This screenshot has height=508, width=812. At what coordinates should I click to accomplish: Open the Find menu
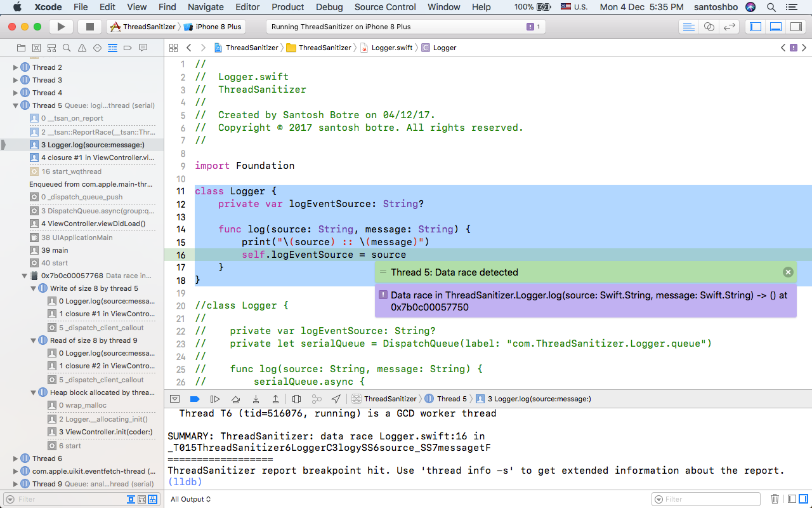[167, 7]
